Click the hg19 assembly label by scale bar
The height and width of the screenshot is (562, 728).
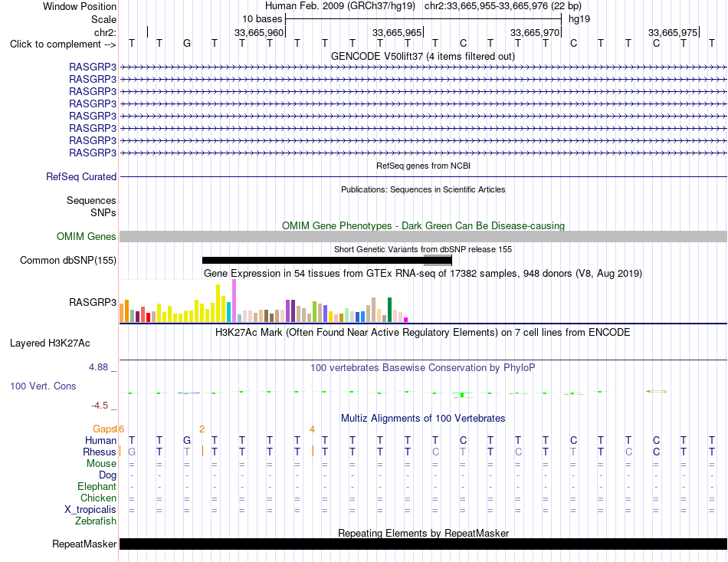(x=579, y=19)
